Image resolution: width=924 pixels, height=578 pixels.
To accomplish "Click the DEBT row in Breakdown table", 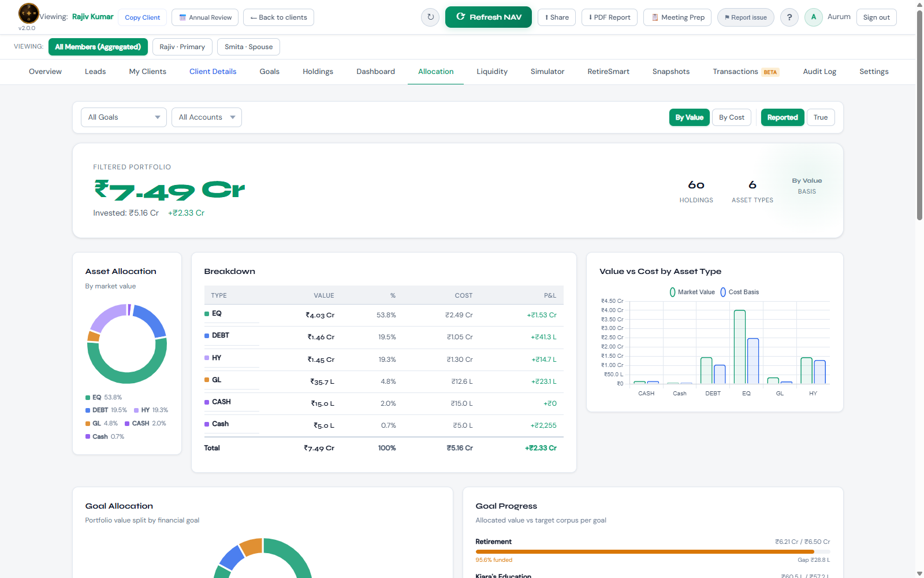I will click(383, 337).
